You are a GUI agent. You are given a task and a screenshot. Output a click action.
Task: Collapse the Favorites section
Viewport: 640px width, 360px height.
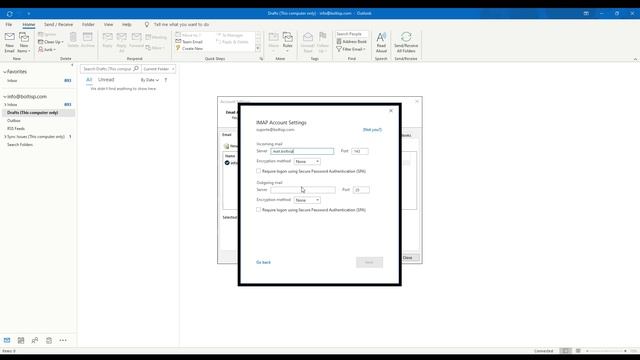coord(5,72)
